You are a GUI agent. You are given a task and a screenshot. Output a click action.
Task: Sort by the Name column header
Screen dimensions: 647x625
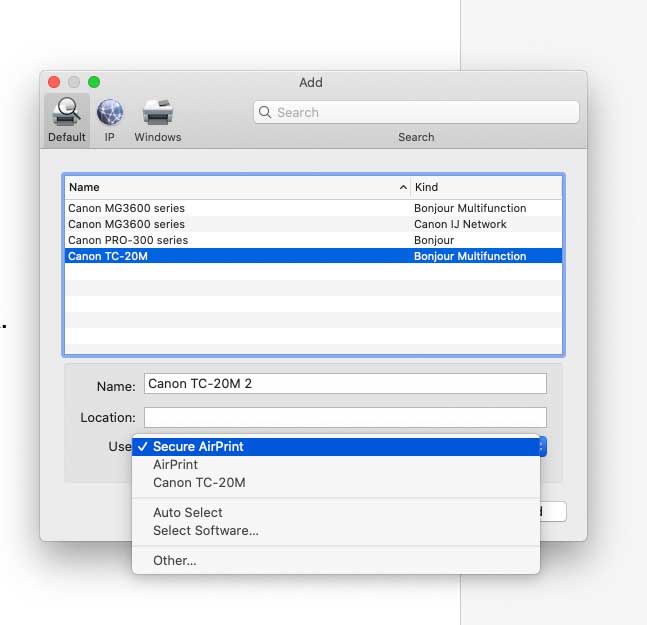pyautogui.click(x=237, y=187)
